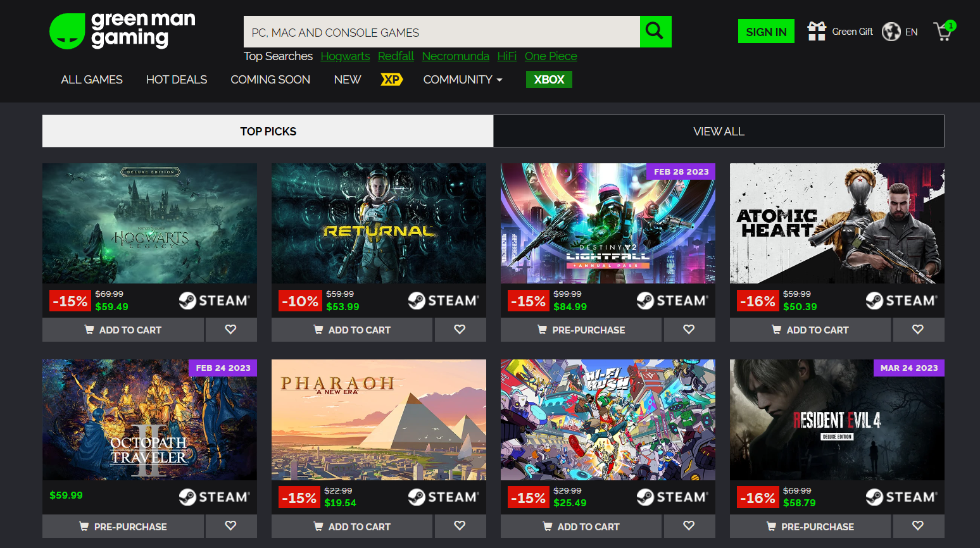This screenshot has width=980, height=548.
Task: Click Octopath Traveler $59.99 price
Action: [66, 495]
